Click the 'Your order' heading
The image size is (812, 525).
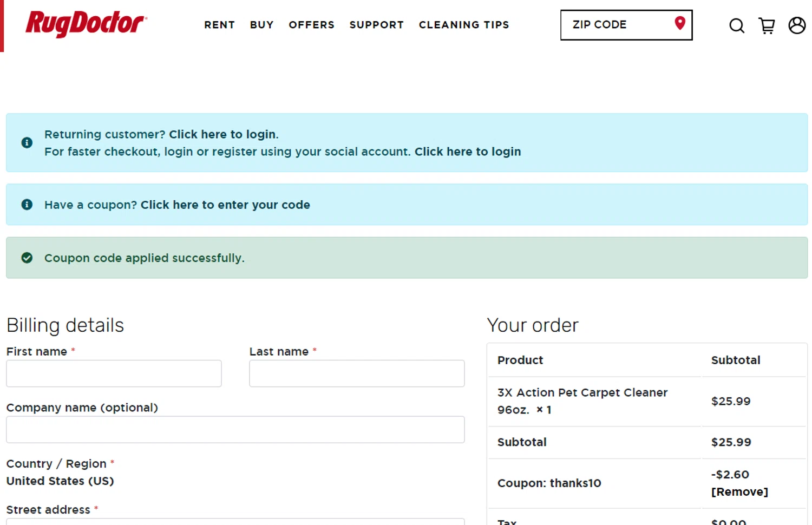[533, 325]
